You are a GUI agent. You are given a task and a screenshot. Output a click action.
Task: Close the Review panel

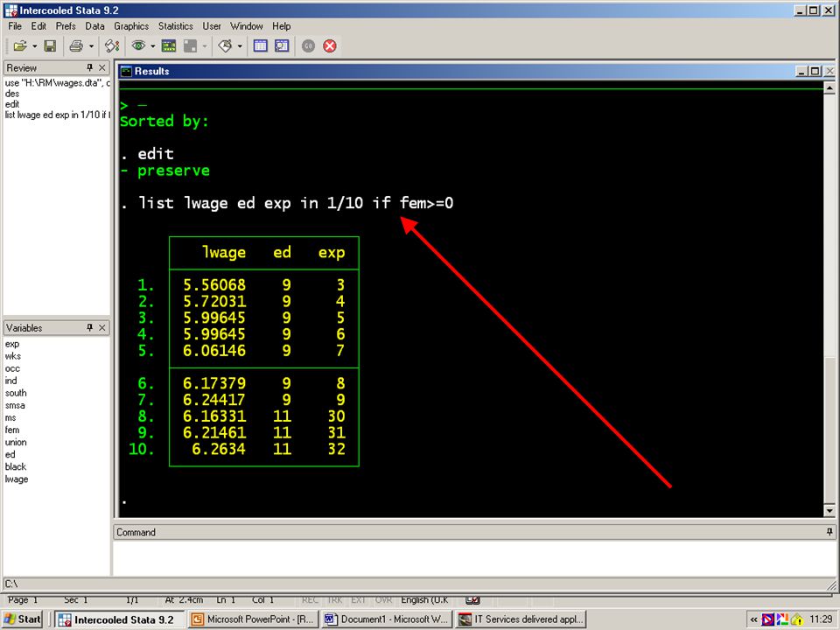pos(102,67)
